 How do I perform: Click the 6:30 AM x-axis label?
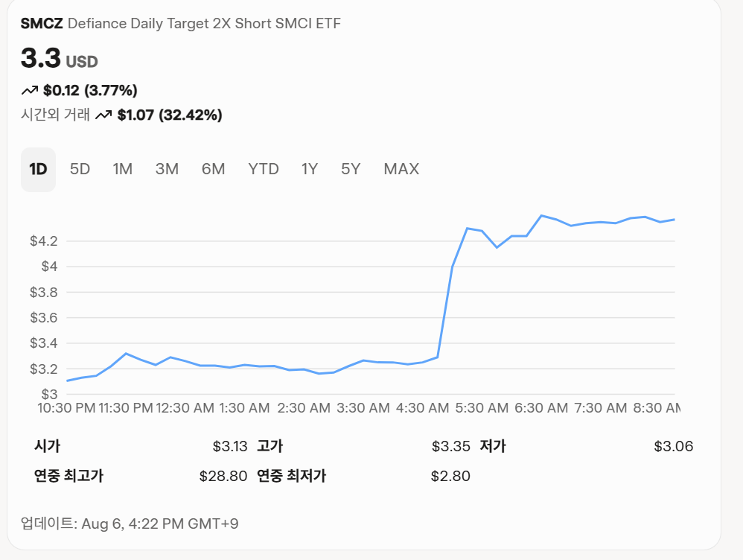pos(541,408)
